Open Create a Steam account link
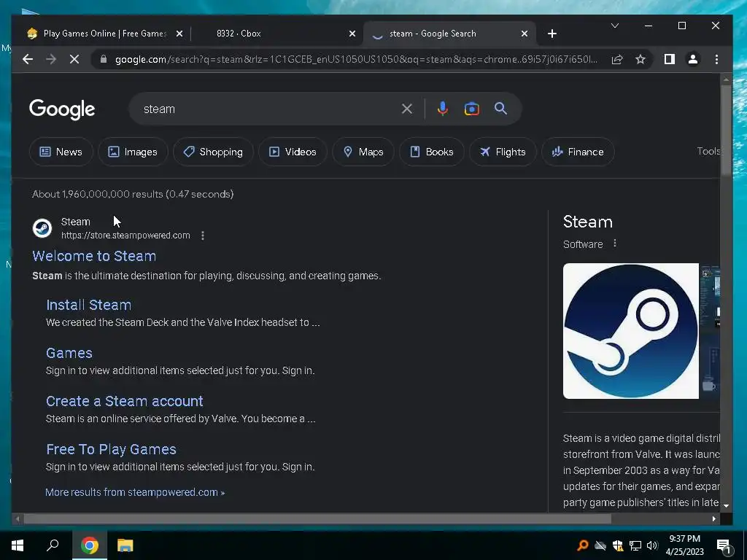 pyautogui.click(x=124, y=401)
